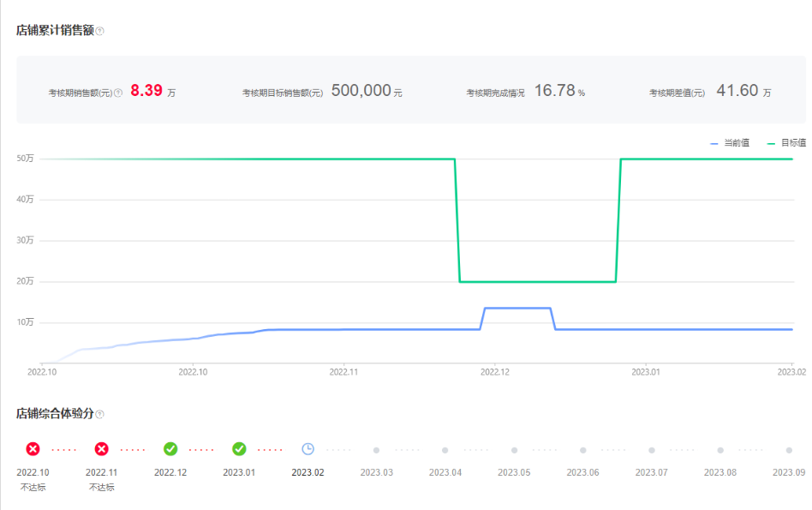Click 2023.02 x-axis label on chart
812x510 pixels.
point(791,372)
